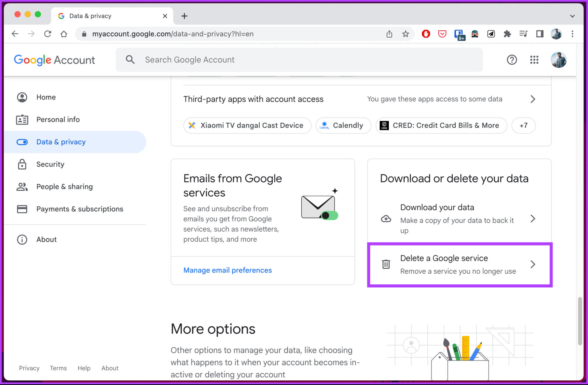
Task: Click the address bar URL
Action: tap(173, 34)
